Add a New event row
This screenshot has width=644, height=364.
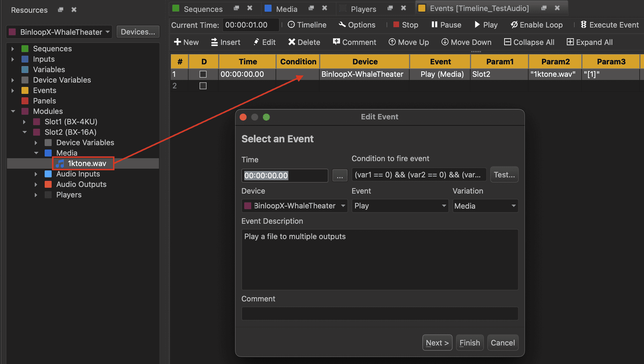[186, 42]
